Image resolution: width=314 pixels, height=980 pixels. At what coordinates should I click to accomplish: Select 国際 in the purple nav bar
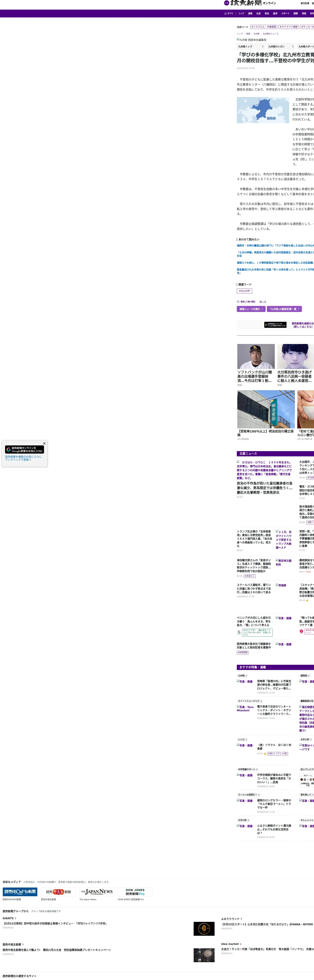(296, 13)
